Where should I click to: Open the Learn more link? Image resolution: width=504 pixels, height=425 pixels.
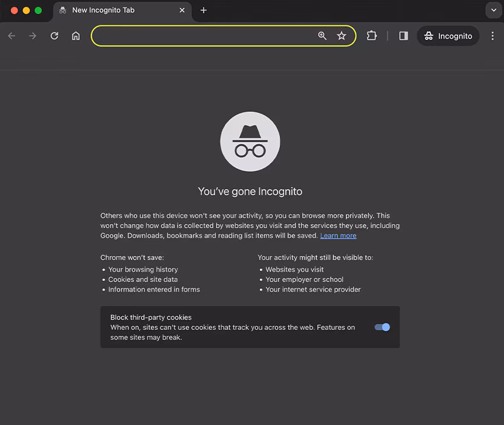coord(338,236)
